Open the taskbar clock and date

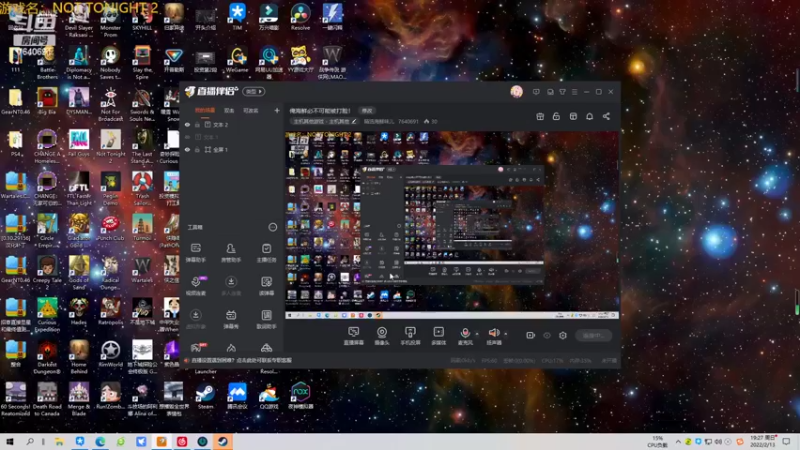(x=762, y=442)
